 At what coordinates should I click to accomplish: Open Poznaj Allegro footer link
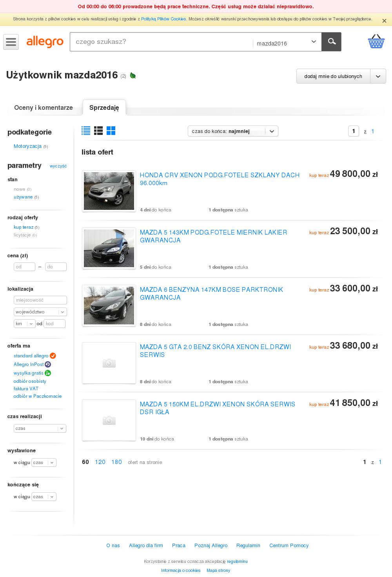point(211,546)
